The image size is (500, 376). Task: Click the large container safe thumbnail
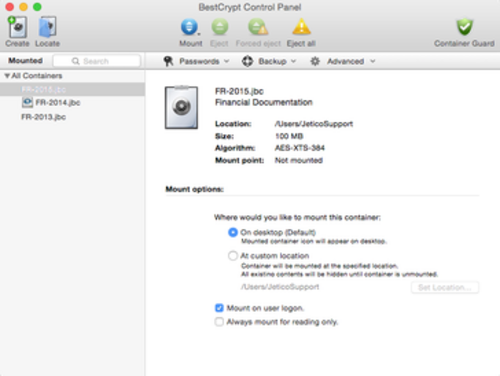pos(181,107)
